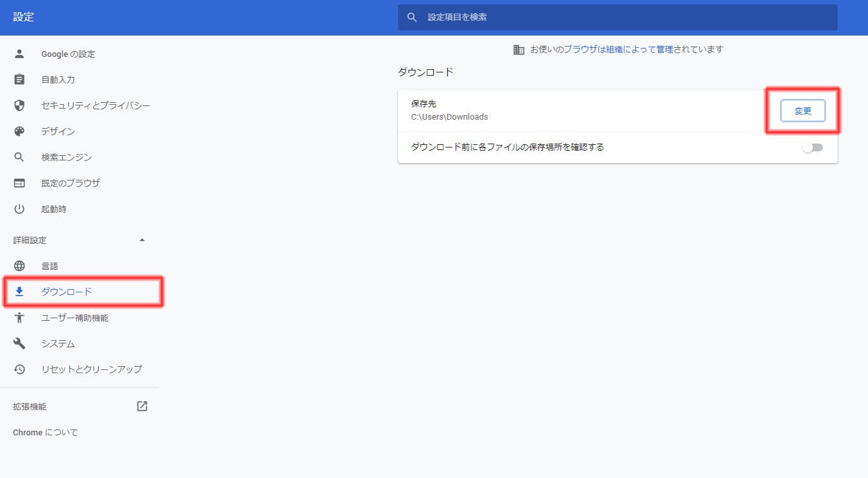868x478 pixels.
Task: Click the download arrow icon in the sidebar
Action: point(19,292)
